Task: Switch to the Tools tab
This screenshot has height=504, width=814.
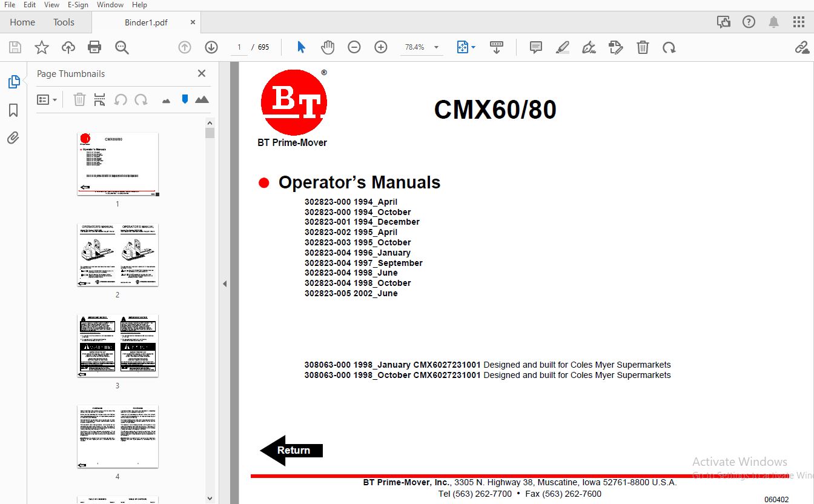Action: pos(64,22)
